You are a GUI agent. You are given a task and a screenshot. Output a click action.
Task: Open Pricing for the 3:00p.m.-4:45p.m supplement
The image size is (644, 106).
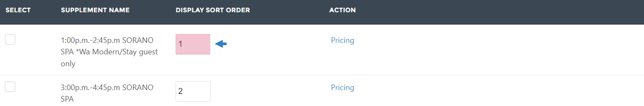coord(342,87)
